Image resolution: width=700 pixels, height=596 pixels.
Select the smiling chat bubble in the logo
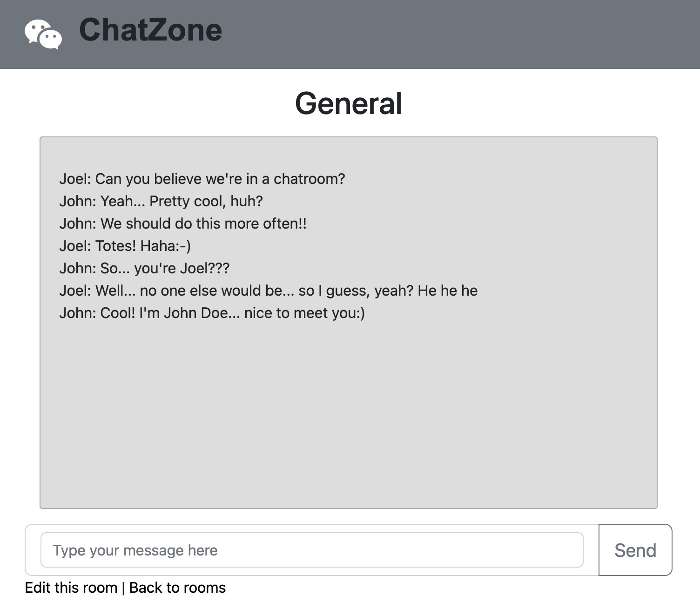[37, 29]
